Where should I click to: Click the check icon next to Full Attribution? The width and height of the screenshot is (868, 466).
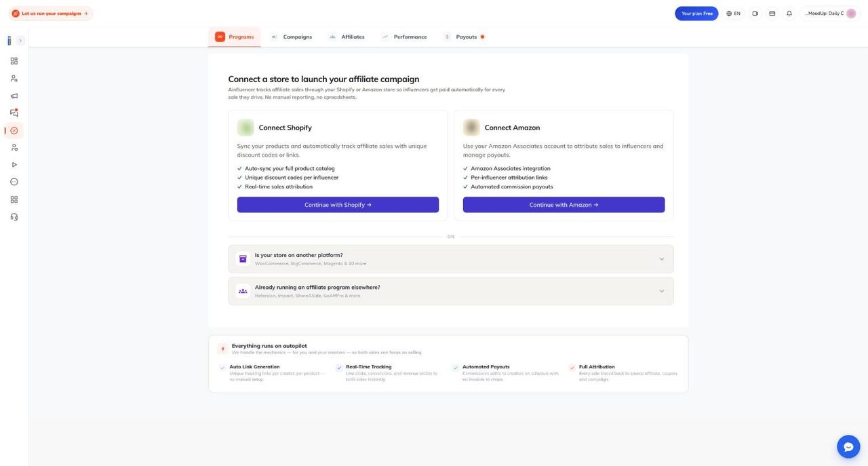tap(572, 368)
